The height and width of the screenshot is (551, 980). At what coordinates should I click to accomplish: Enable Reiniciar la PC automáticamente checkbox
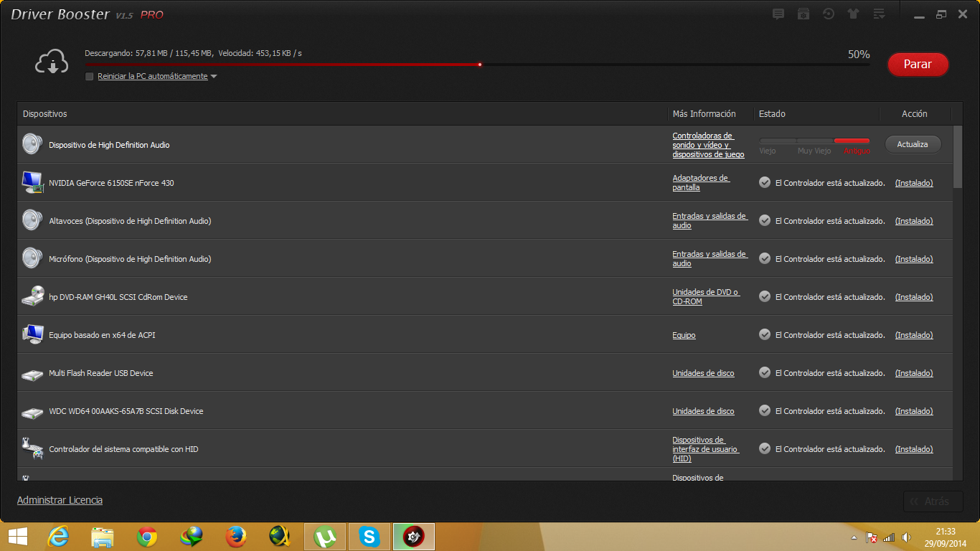coord(90,76)
